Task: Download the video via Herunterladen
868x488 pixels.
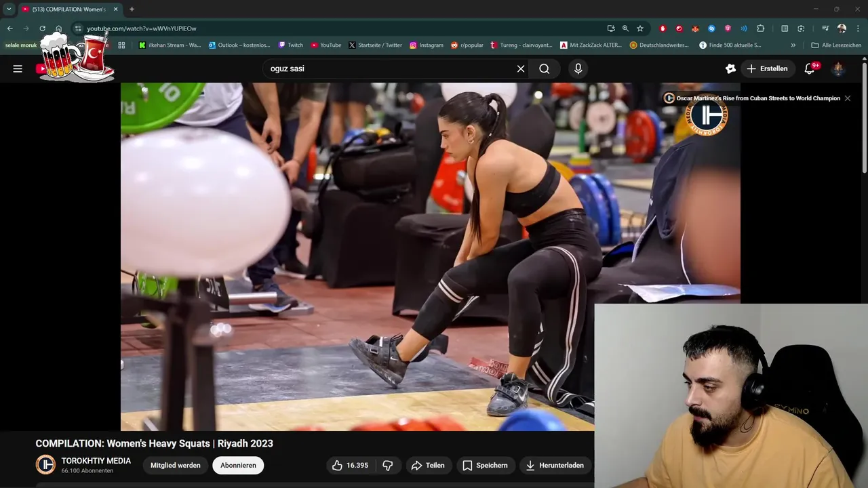Action: click(555, 465)
